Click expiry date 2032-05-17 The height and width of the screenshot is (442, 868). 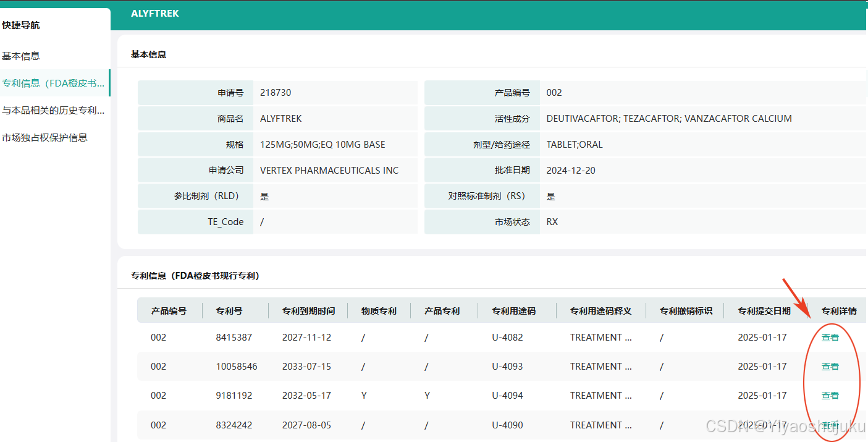[x=306, y=396]
